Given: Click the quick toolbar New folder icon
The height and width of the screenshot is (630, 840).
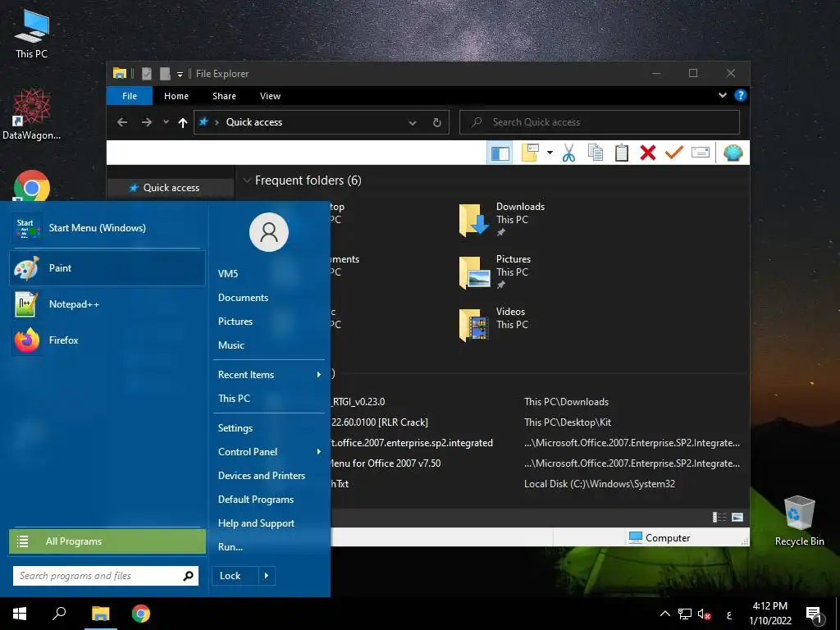Looking at the screenshot, I should pyautogui.click(x=164, y=73).
